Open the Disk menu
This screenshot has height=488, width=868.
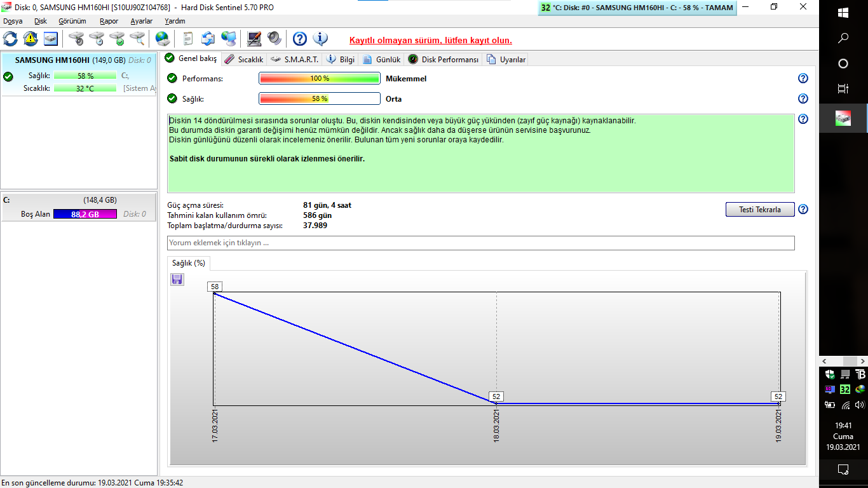tap(41, 21)
